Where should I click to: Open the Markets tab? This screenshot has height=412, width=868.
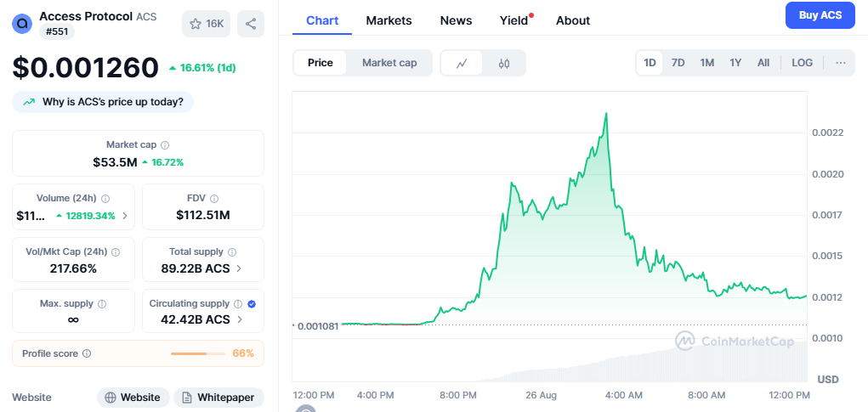[x=389, y=21]
